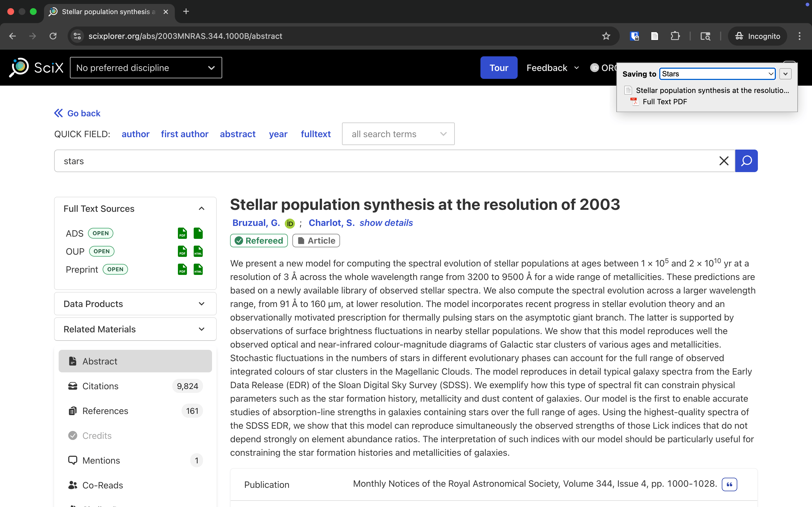This screenshot has height=507, width=812.
Task: Clear the search box with the X icon
Action: coord(724,161)
